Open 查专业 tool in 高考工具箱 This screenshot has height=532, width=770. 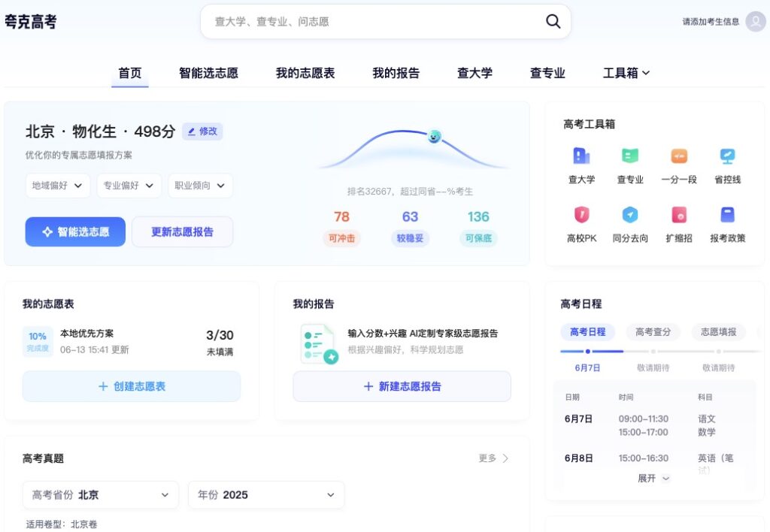coord(630,166)
